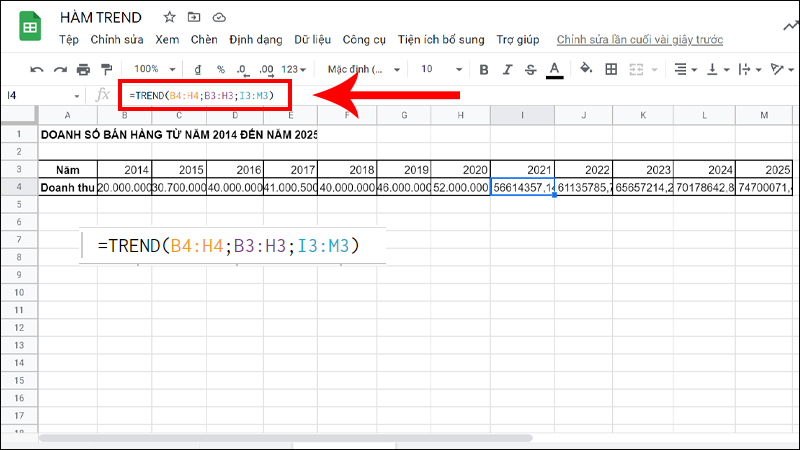Open the 100% zoom dropdown

[x=153, y=69]
